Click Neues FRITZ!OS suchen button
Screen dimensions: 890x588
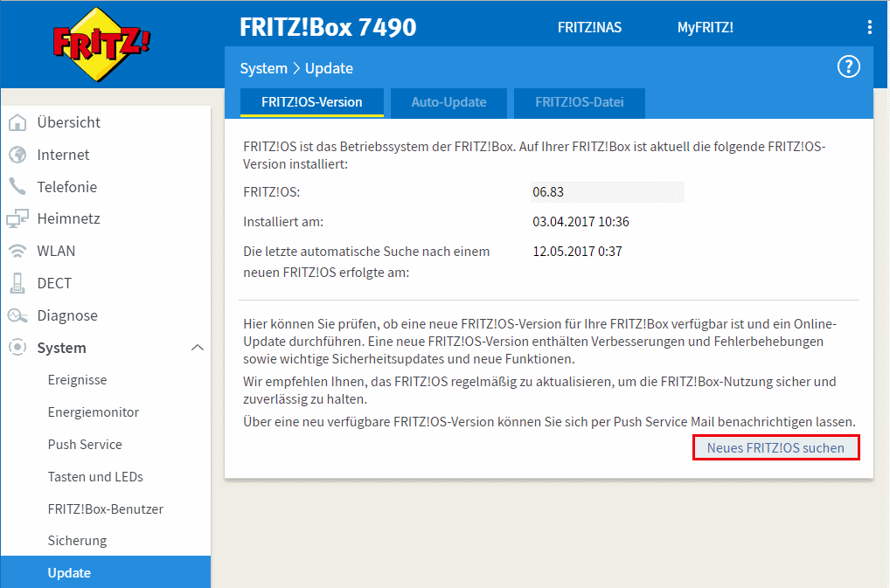pos(776,448)
